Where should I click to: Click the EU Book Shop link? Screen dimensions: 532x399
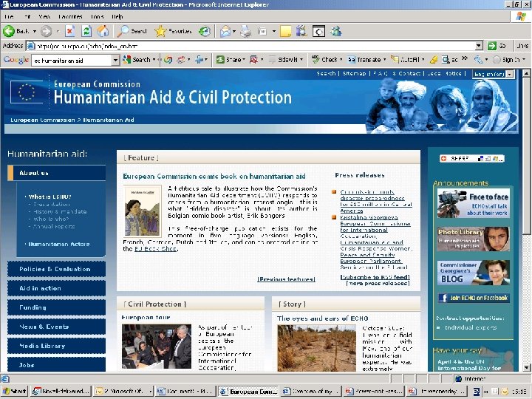point(155,249)
